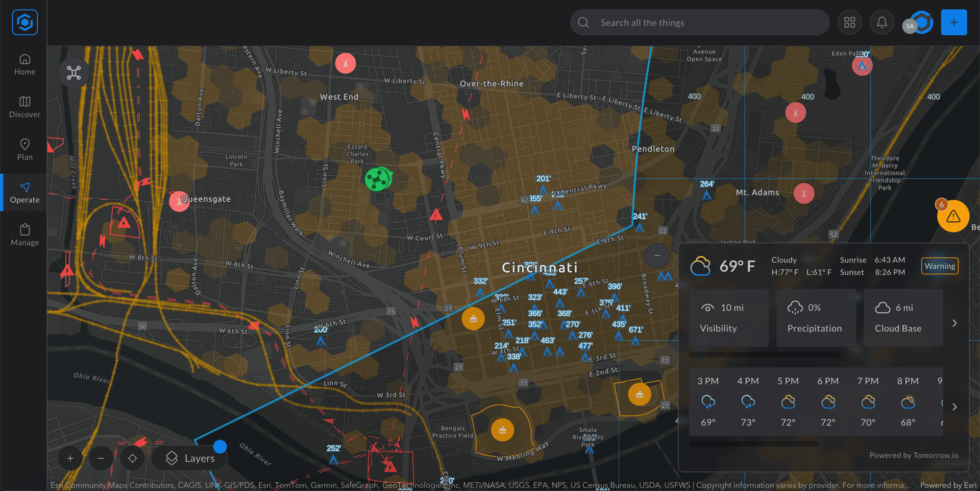Click the Search all the things field
The height and width of the screenshot is (491, 980).
(700, 23)
